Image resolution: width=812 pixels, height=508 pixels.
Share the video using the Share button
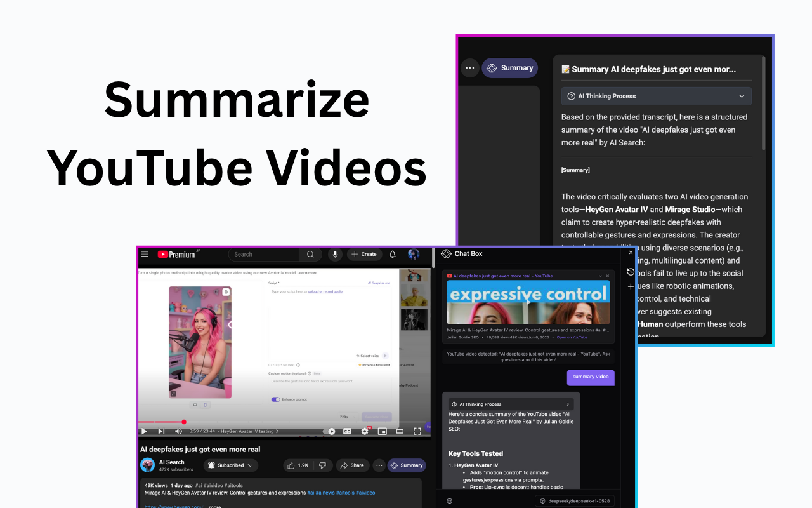(353, 465)
